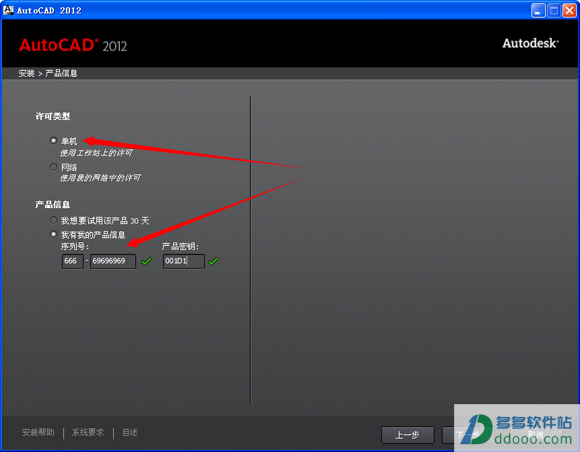
Task: Minimize the AutoCAD 2012 installer window
Action: pos(538,11)
